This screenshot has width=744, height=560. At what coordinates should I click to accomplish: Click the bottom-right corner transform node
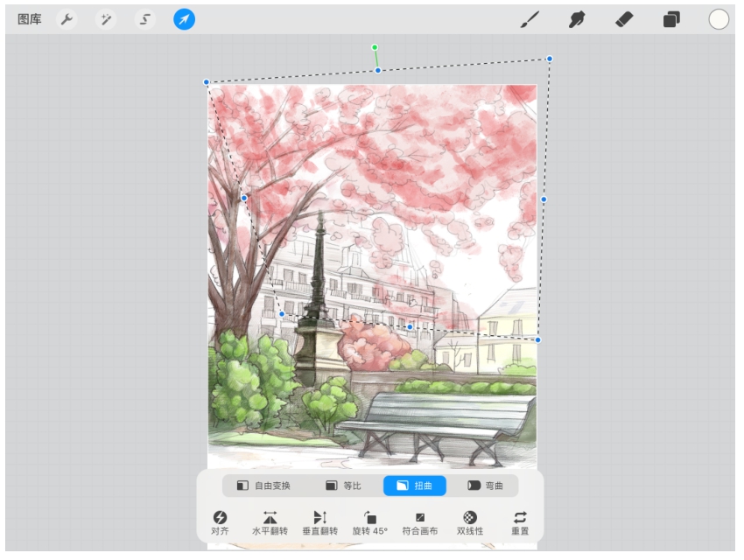tap(538, 340)
